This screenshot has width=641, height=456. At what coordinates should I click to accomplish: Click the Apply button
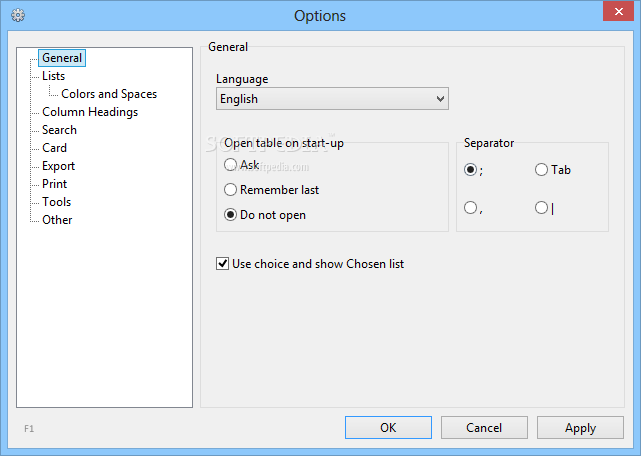(x=580, y=427)
